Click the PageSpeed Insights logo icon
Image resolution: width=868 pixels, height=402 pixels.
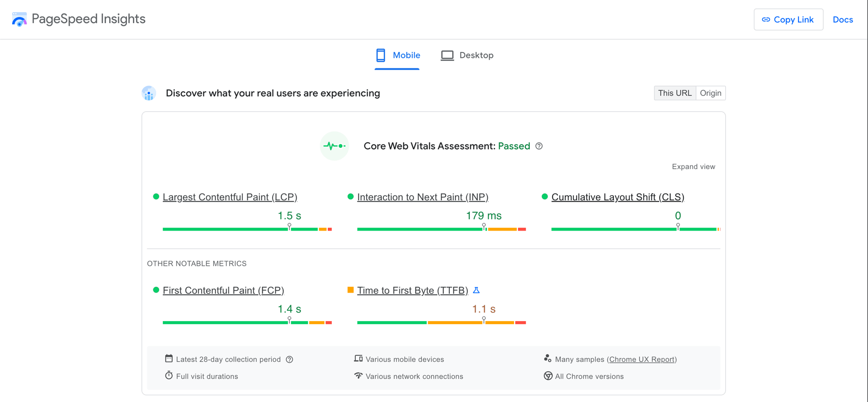(19, 19)
